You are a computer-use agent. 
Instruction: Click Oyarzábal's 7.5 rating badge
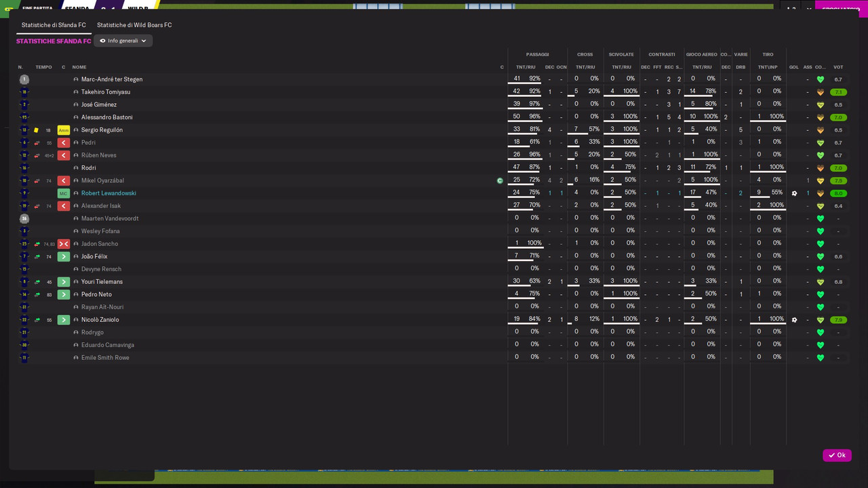click(x=838, y=181)
